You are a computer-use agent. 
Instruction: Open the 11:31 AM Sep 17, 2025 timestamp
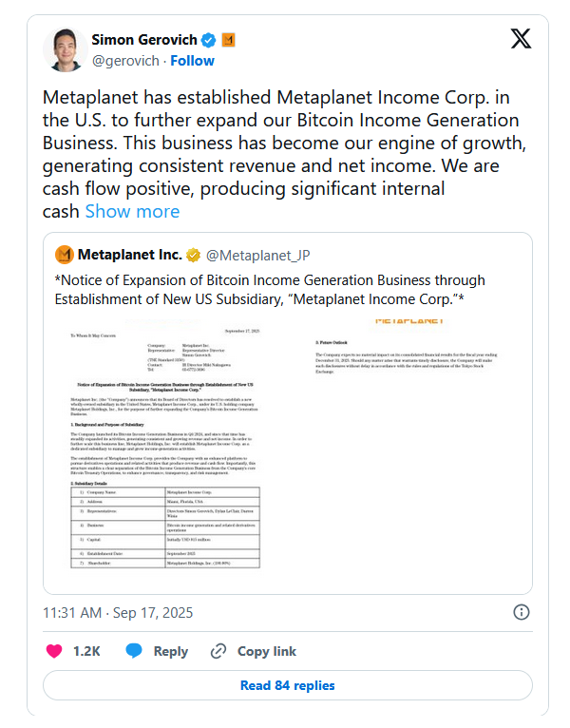[118, 613]
